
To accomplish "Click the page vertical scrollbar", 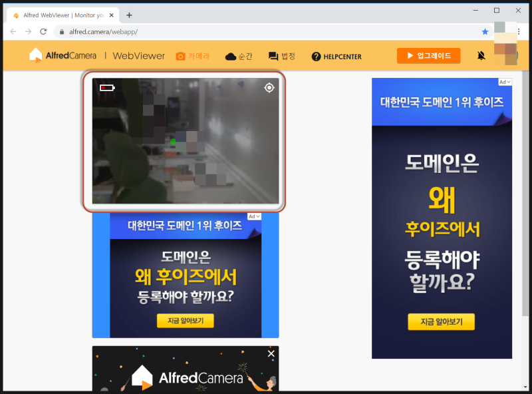I will pos(525,194).
